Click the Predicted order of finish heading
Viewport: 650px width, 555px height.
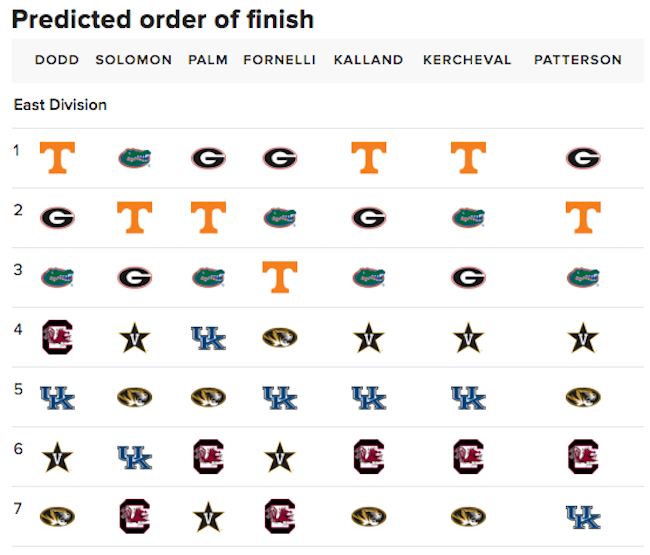pyautogui.click(x=163, y=19)
